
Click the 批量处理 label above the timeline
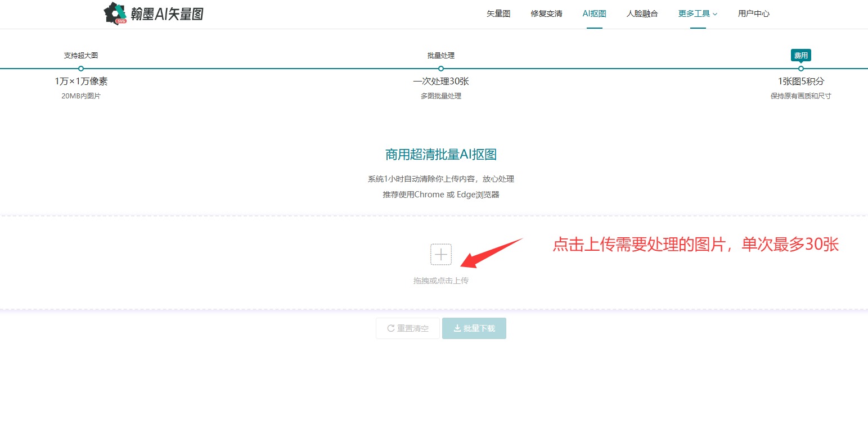[441, 55]
